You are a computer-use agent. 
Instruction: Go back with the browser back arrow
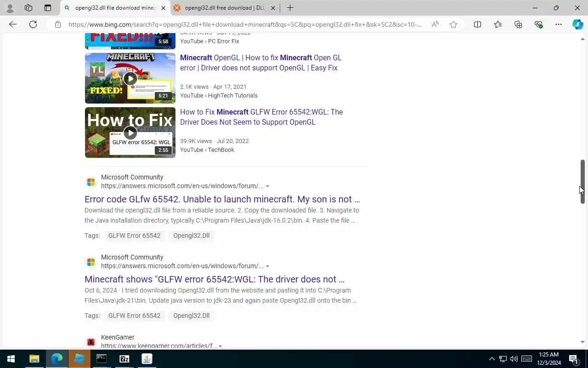coord(13,24)
